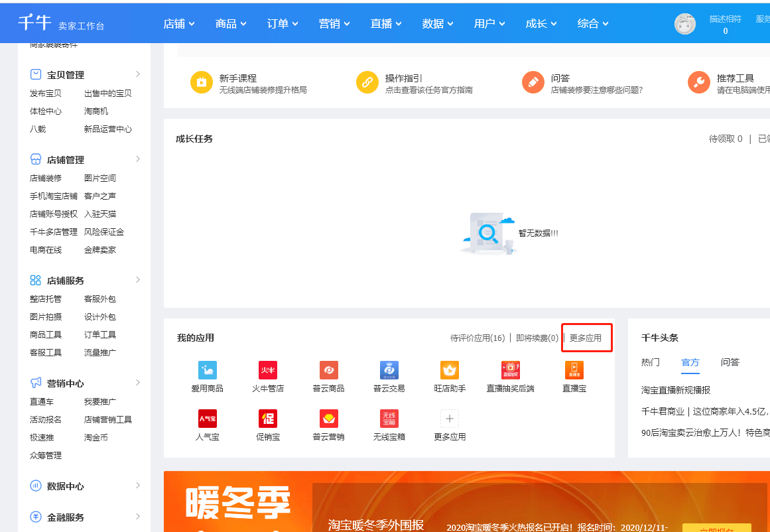Switch to the 热门 tab

tap(650, 363)
